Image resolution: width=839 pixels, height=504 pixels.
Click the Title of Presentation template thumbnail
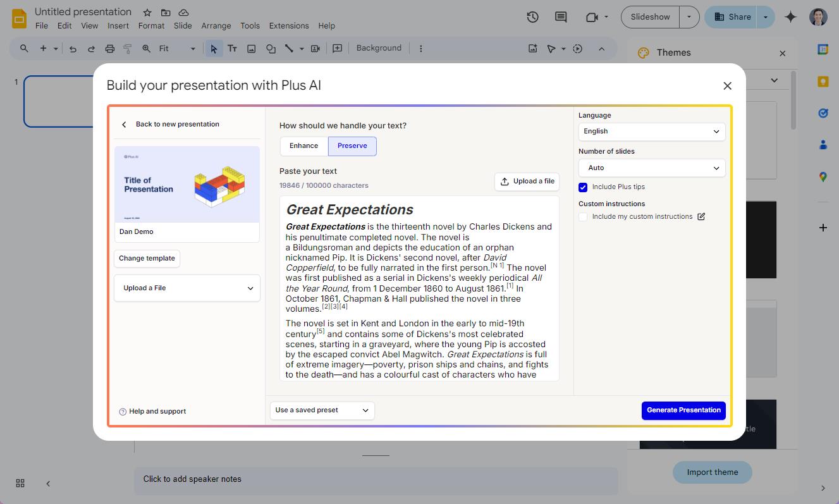tap(187, 185)
